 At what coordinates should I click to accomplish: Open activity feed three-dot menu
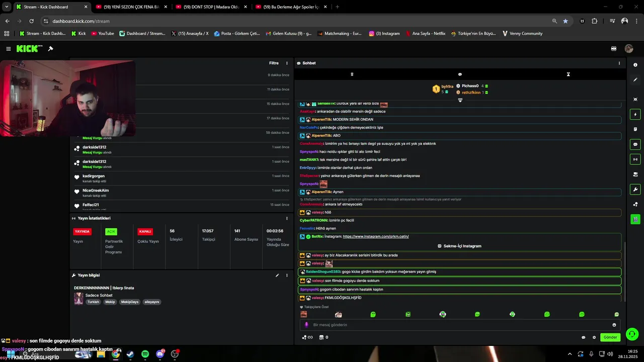point(287,63)
